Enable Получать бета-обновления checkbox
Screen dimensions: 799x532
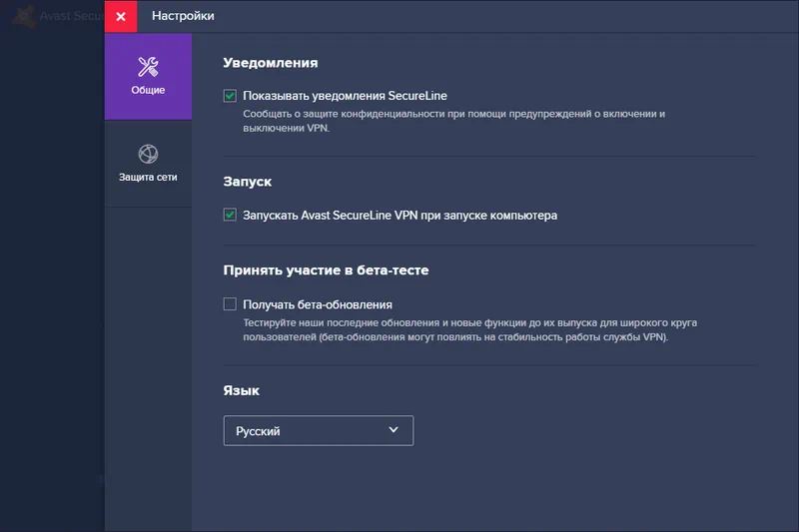230,303
